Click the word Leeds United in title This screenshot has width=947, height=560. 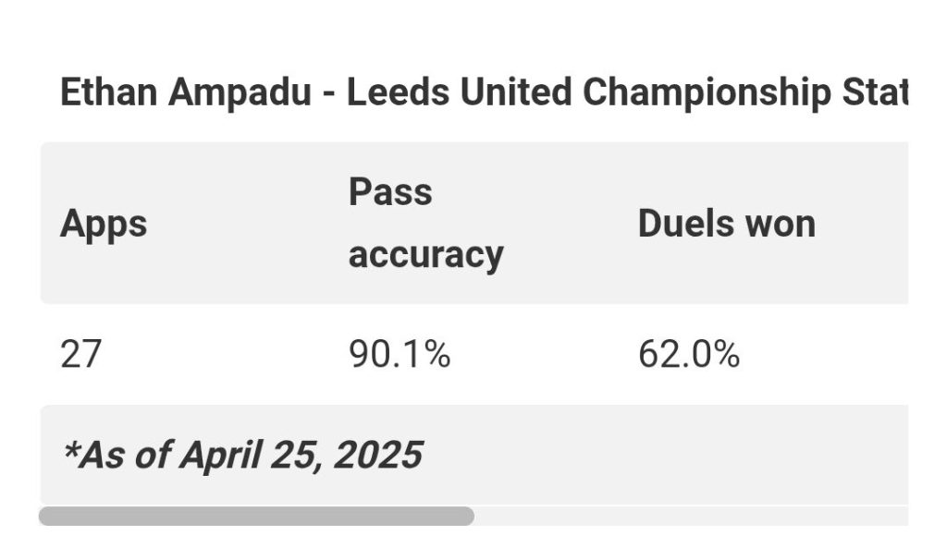pyautogui.click(x=459, y=92)
